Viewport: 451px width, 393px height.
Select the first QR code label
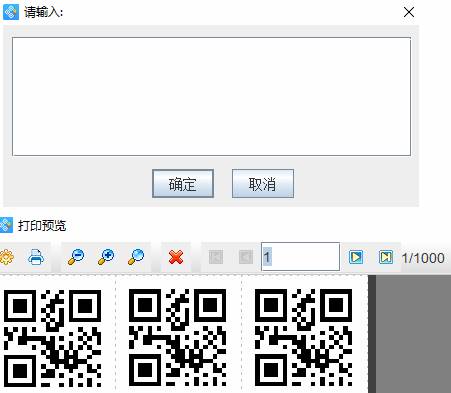[52, 337]
